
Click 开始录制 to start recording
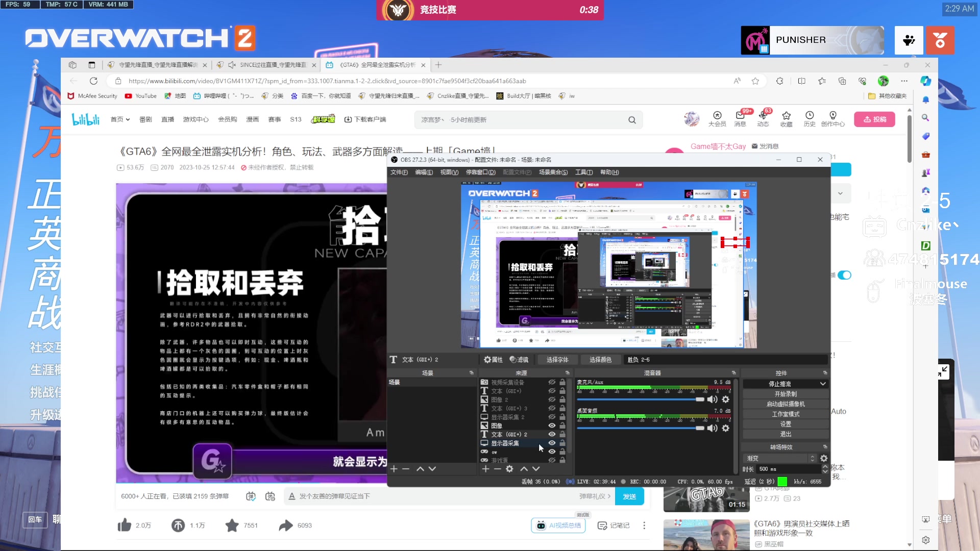pos(785,393)
